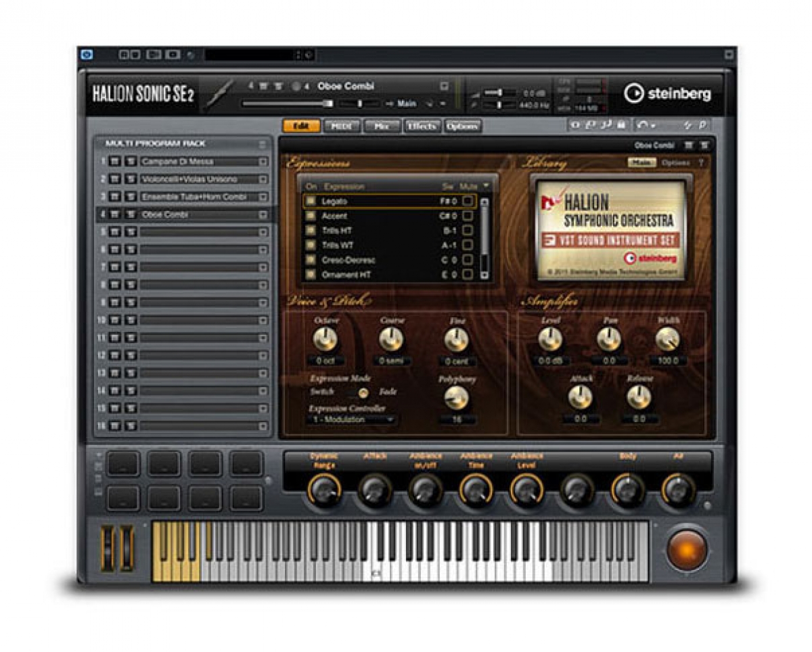Screen dimensions: 812x652
Task: Click the program level slider in header
Action: point(288,103)
